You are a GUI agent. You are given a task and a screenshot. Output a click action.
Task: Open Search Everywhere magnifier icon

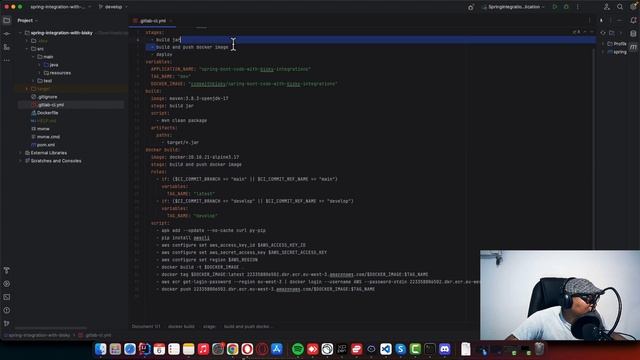click(620, 7)
